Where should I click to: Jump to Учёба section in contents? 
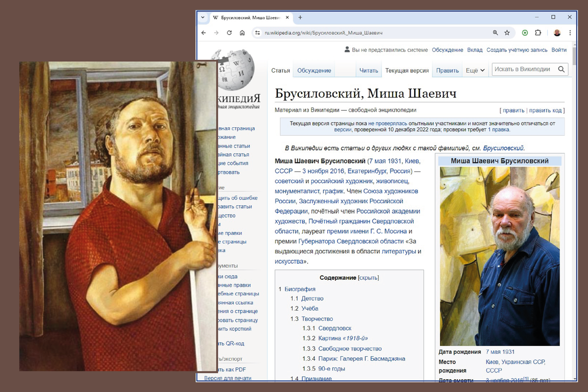coord(310,308)
